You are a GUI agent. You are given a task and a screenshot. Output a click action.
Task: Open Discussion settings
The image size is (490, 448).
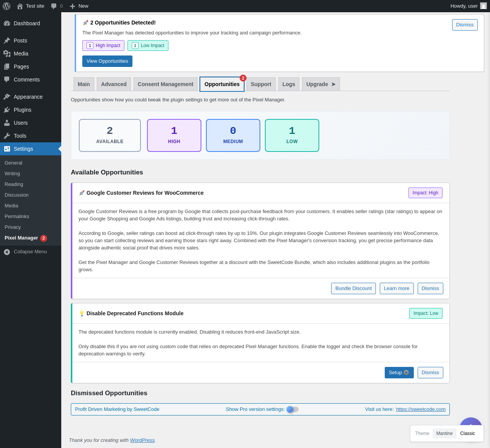pos(16,195)
